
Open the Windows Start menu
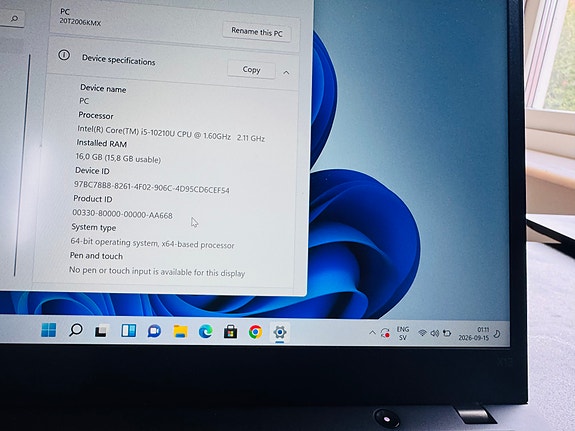pos(49,330)
